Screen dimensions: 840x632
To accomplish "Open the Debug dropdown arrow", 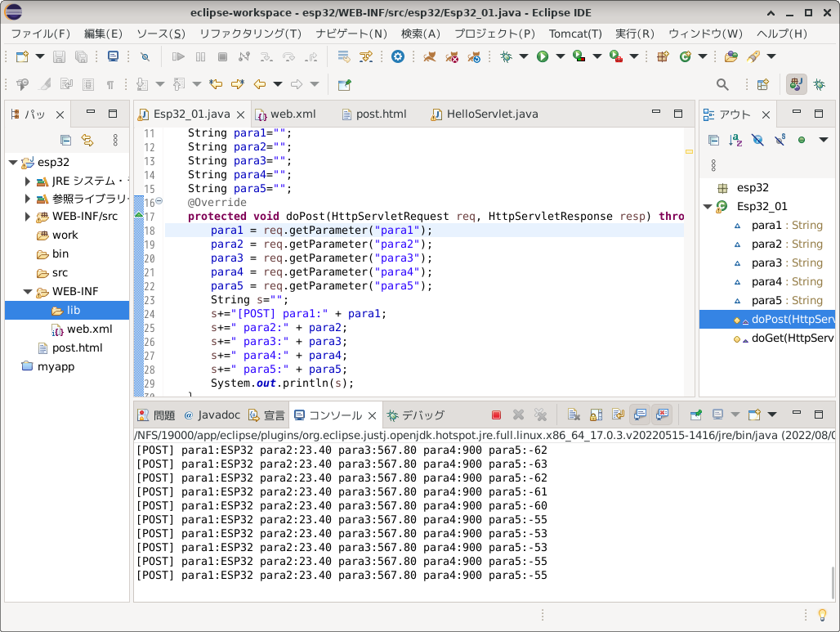I will point(524,56).
